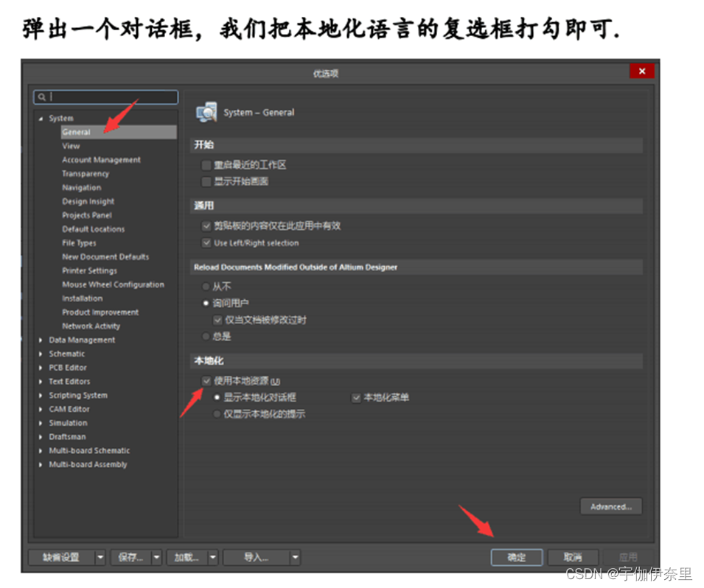
Task: Expand the Multi-board Assembly node
Action: click(x=41, y=465)
